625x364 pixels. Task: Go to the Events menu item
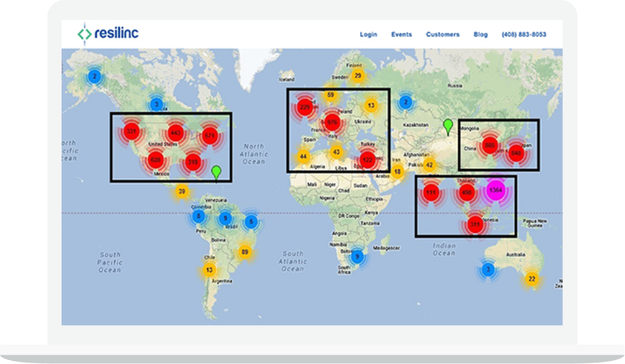(x=401, y=35)
